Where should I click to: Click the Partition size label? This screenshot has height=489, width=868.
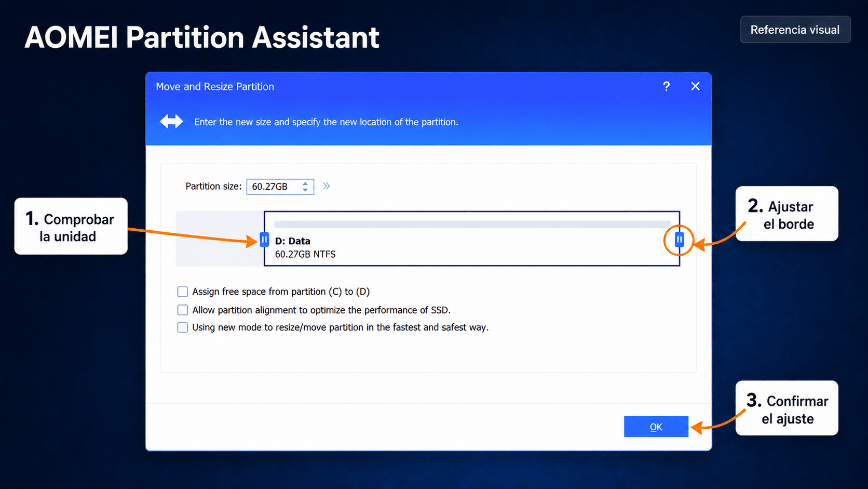[x=213, y=186]
